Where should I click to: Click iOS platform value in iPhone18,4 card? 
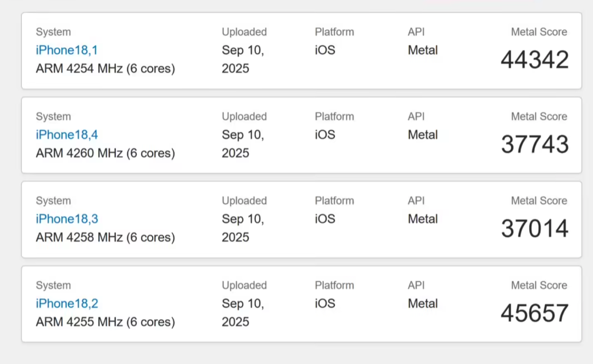[325, 135]
